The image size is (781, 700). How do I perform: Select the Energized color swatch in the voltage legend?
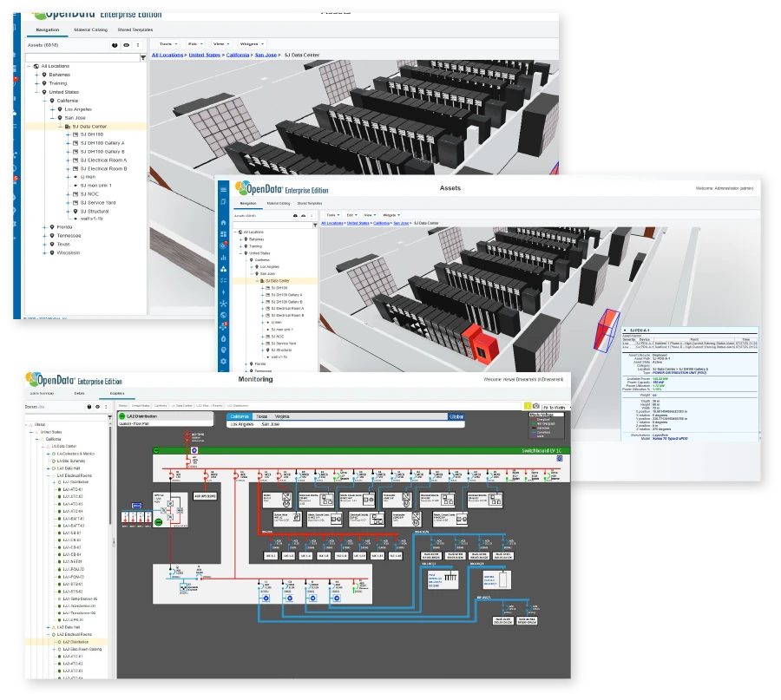[x=535, y=419]
